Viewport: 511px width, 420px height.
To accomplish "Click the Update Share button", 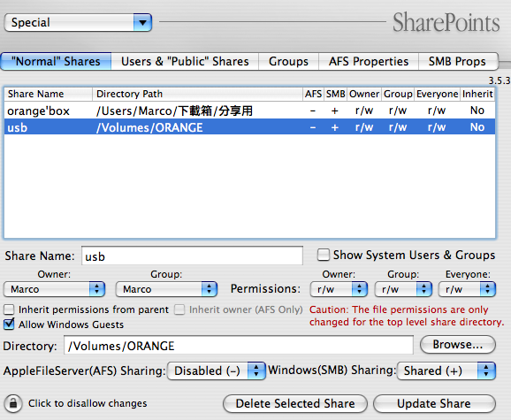I will tap(434, 404).
